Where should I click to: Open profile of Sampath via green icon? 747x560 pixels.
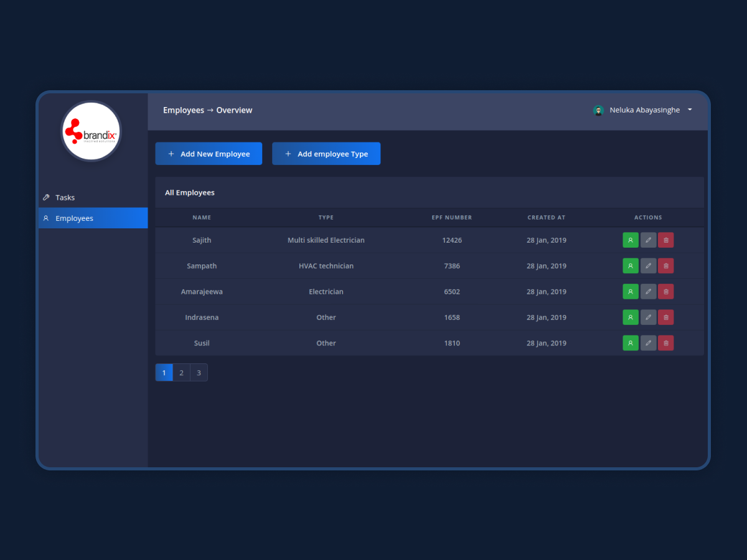[x=630, y=266]
